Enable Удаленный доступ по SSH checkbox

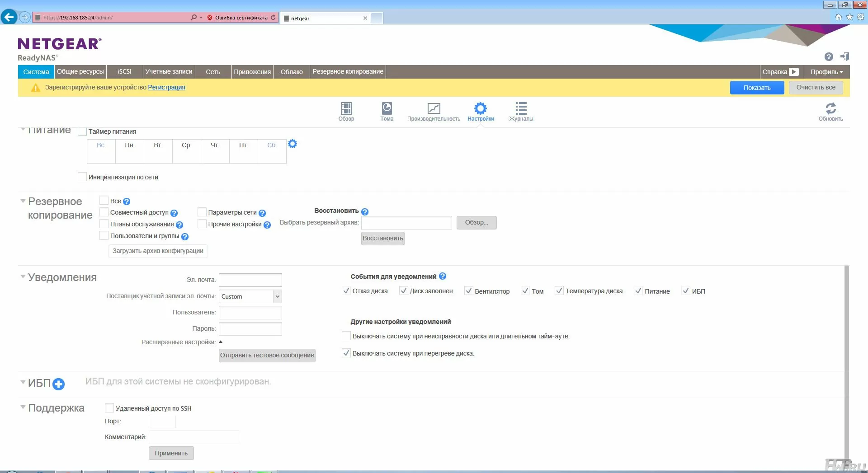109,408
